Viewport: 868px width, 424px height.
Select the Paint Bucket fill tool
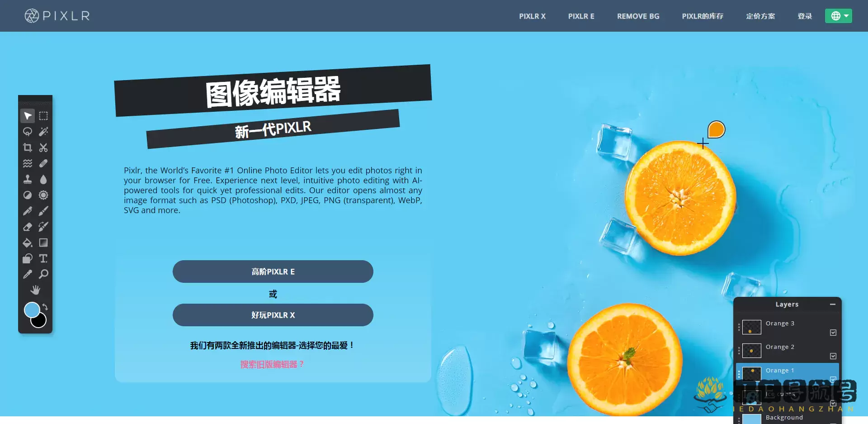pyautogui.click(x=28, y=243)
